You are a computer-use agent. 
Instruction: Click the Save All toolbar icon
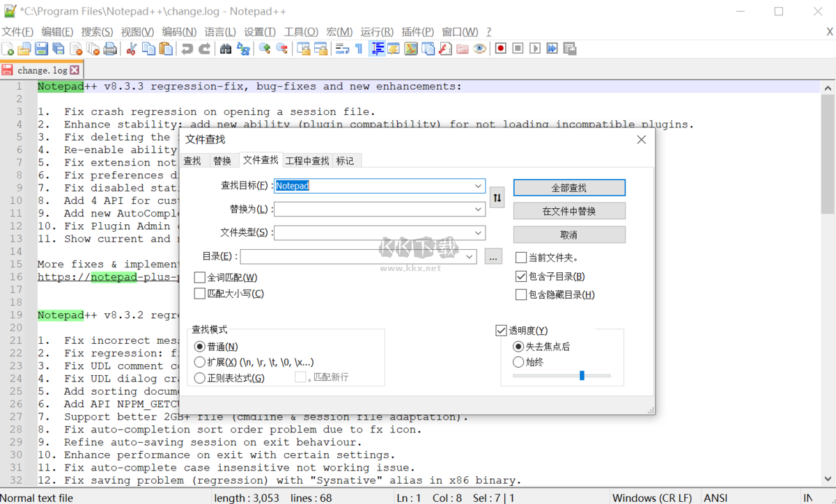click(x=59, y=48)
